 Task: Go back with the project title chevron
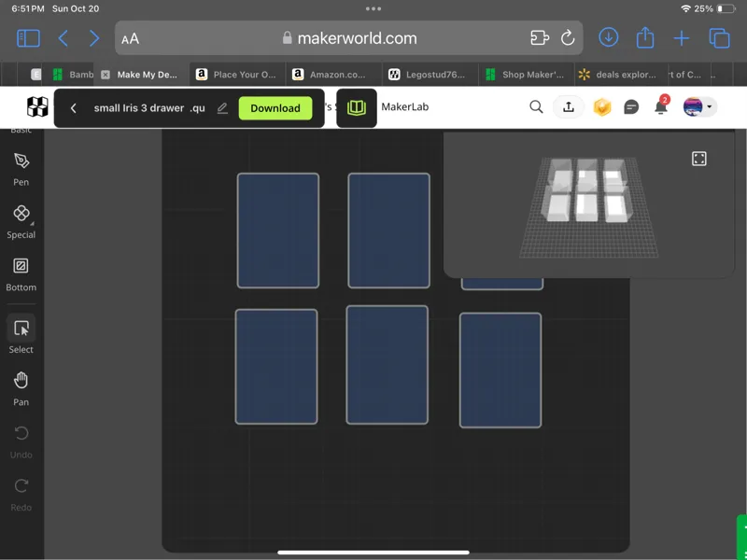point(74,108)
